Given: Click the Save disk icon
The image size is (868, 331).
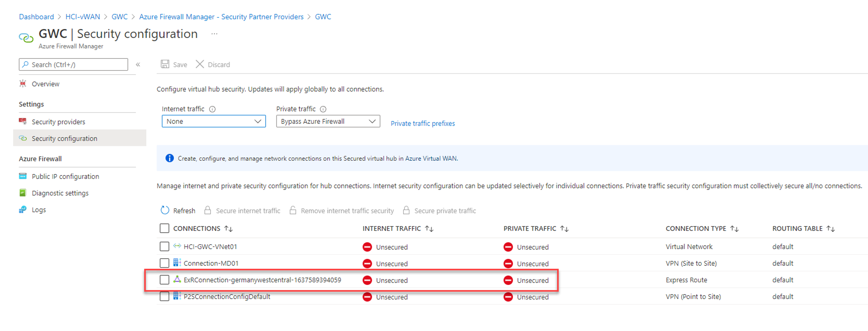Looking at the screenshot, I should click(165, 64).
